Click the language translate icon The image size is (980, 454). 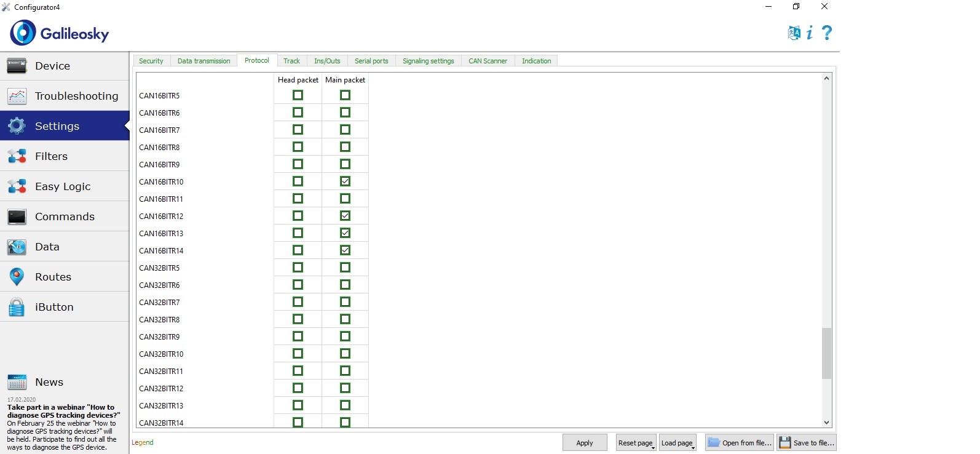pos(794,33)
